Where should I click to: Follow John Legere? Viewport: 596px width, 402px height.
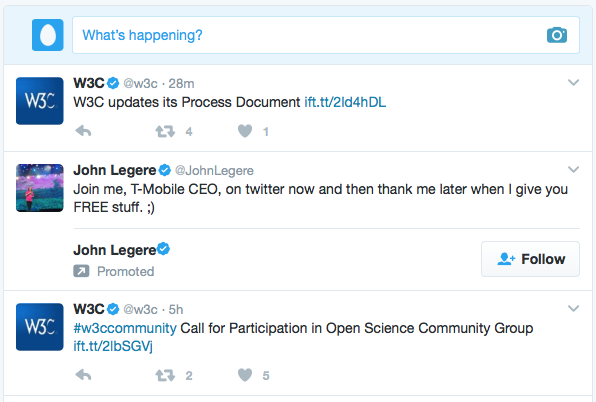[x=530, y=259]
